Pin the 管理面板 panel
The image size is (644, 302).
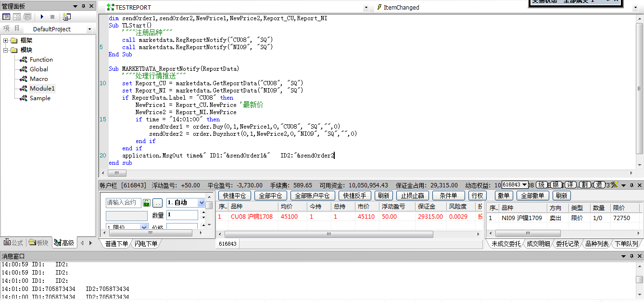click(83, 6)
